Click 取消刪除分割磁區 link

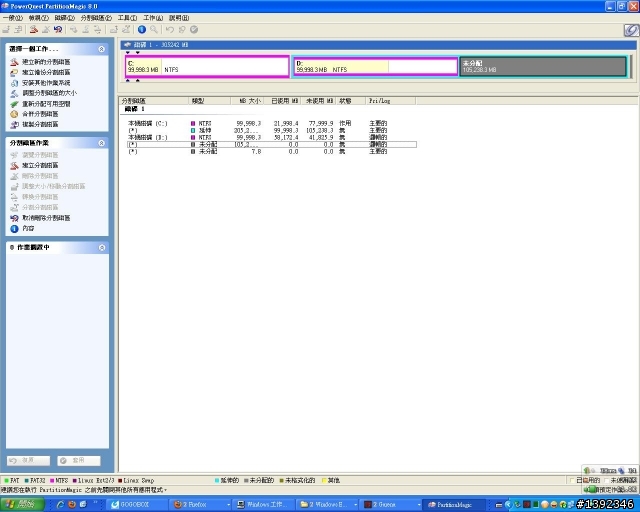click(x=46, y=218)
